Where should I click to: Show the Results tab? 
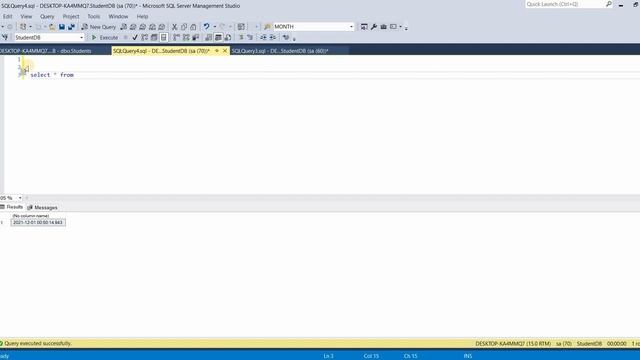(x=12, y=207)
